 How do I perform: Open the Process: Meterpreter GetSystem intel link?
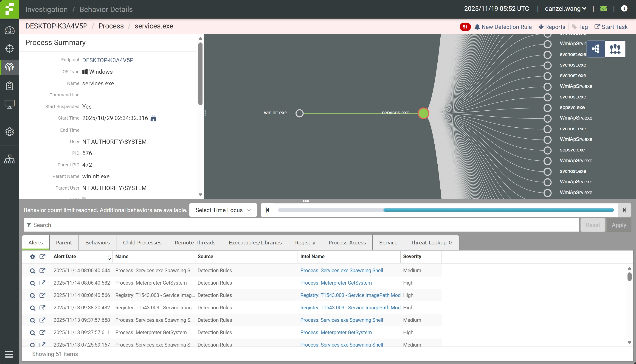[x=336, y=283]
